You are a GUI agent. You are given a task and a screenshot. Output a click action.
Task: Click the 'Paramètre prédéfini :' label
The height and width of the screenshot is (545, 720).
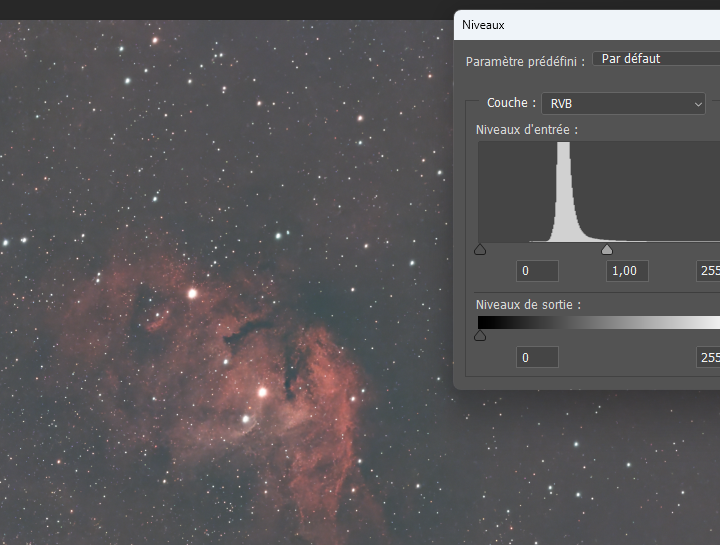[525, 62]
